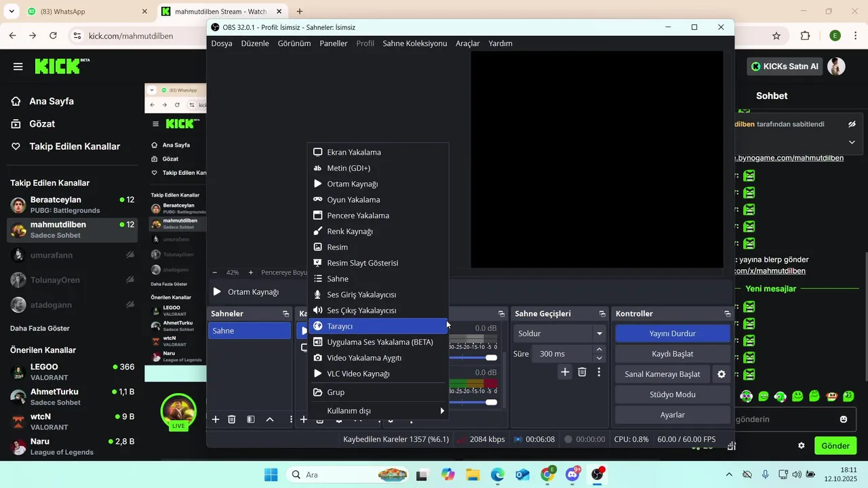This screenshot has width=868, height=488.
Task: Choose Tarayıcı browser source
Action: (x=378, y=326)
